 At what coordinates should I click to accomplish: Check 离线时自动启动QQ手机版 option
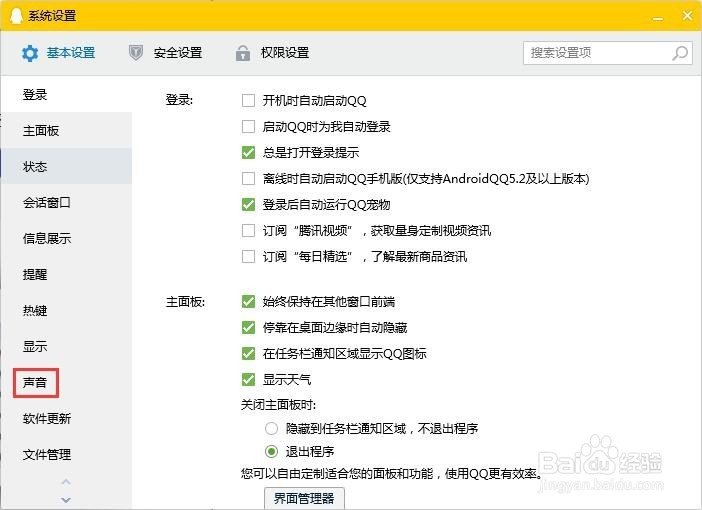click(248, 179)
